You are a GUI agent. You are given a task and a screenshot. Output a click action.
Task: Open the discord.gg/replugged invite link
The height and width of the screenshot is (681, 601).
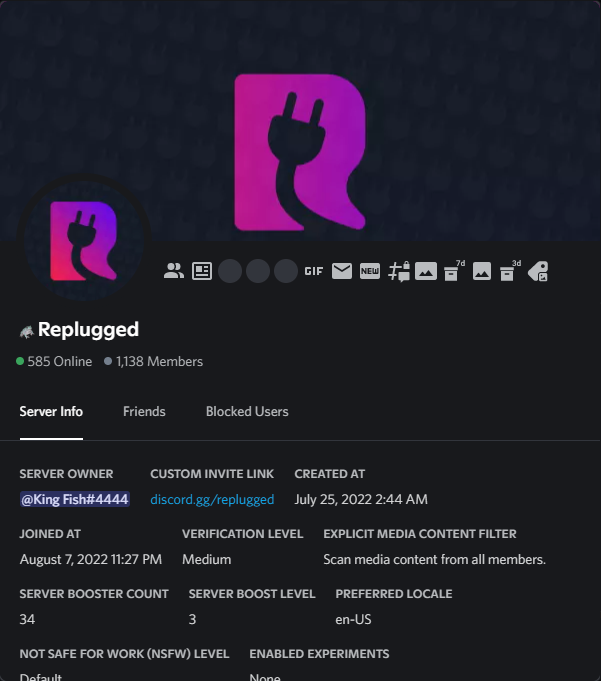tap(212, 499)
